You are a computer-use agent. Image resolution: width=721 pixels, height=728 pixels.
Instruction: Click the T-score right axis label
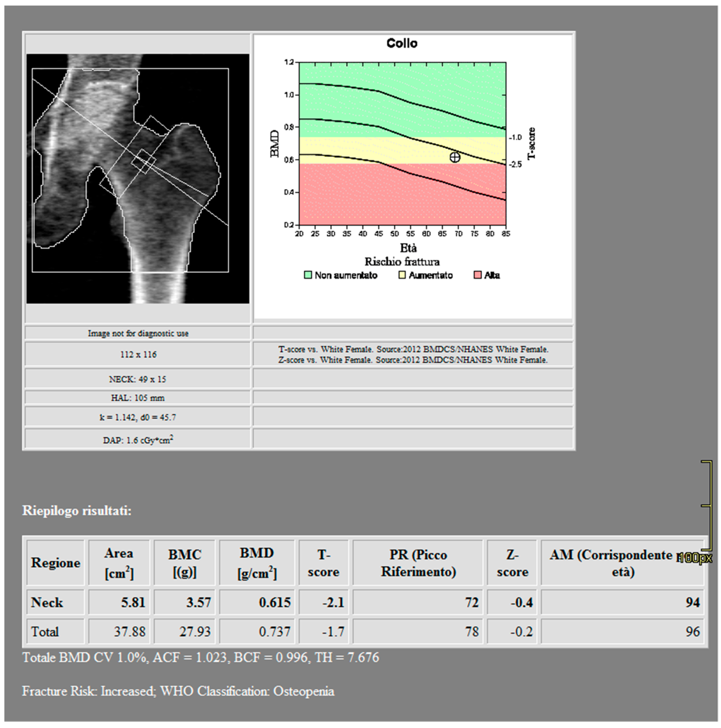[x=531, y=143]
